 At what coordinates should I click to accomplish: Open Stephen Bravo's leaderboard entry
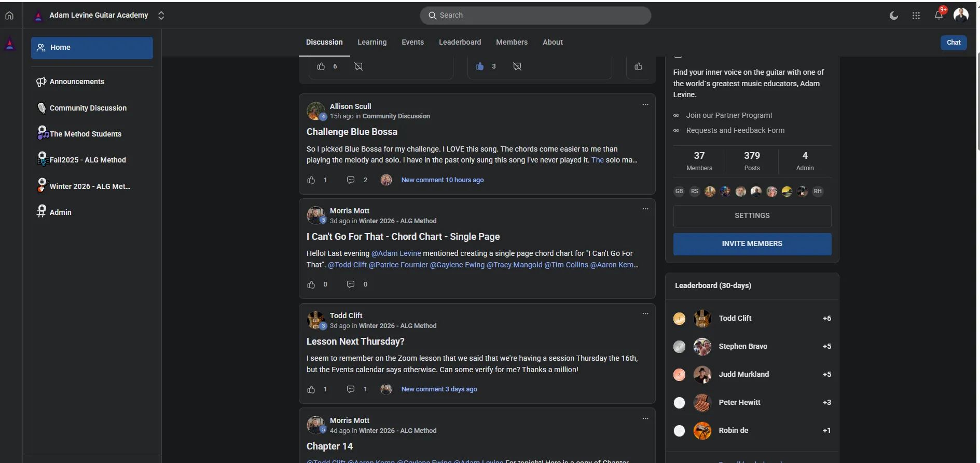(752, 347)
